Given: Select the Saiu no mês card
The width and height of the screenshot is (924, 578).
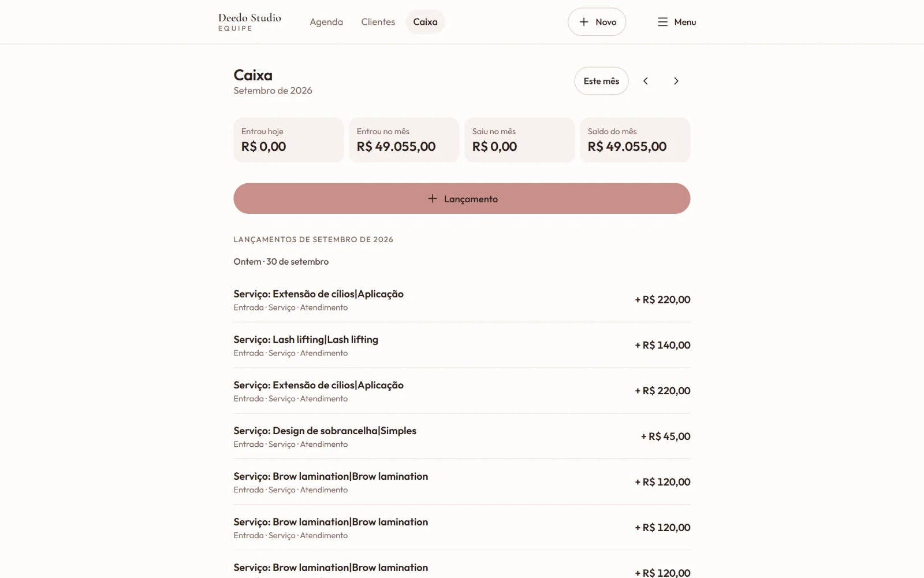Looking at the screenshot, I should [x=520, y=140].
